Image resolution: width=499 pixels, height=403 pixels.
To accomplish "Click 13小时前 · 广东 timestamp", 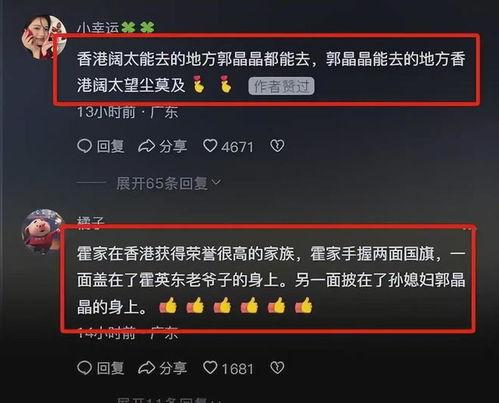I will (x=128, y=112).
